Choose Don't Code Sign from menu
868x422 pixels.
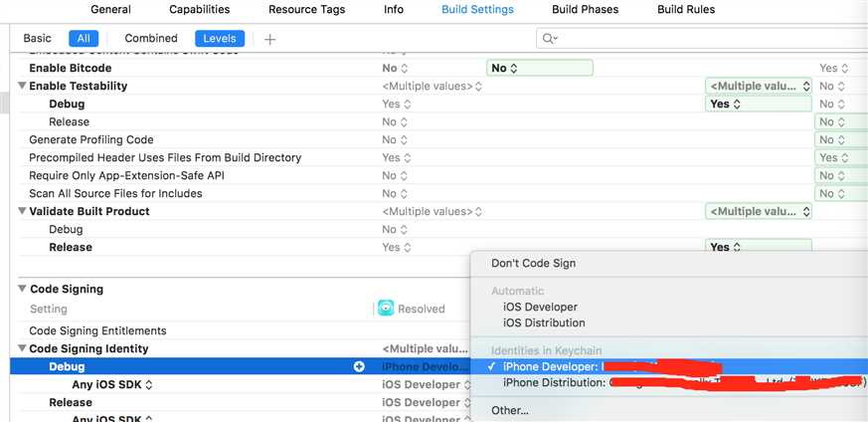point(533,264)
